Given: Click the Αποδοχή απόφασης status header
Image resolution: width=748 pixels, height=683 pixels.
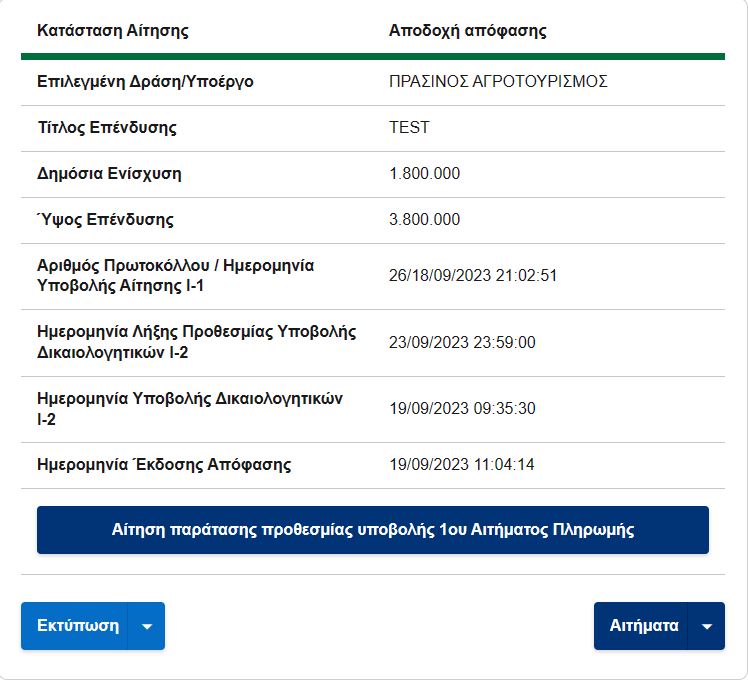Looking at the screenshot, I should tap(468, 31).
